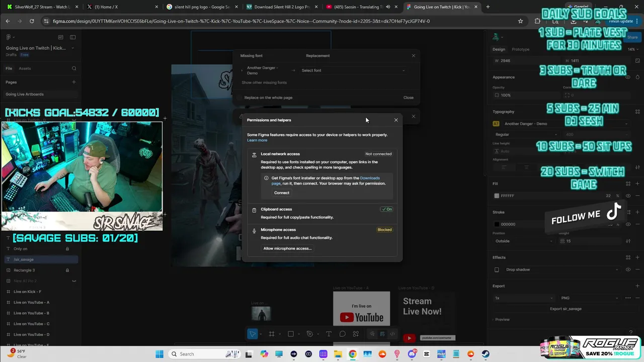Screen dimensions: 644x362
Task: Toggle Fill FFFFFF visibility eye
Action: (628, 196)
